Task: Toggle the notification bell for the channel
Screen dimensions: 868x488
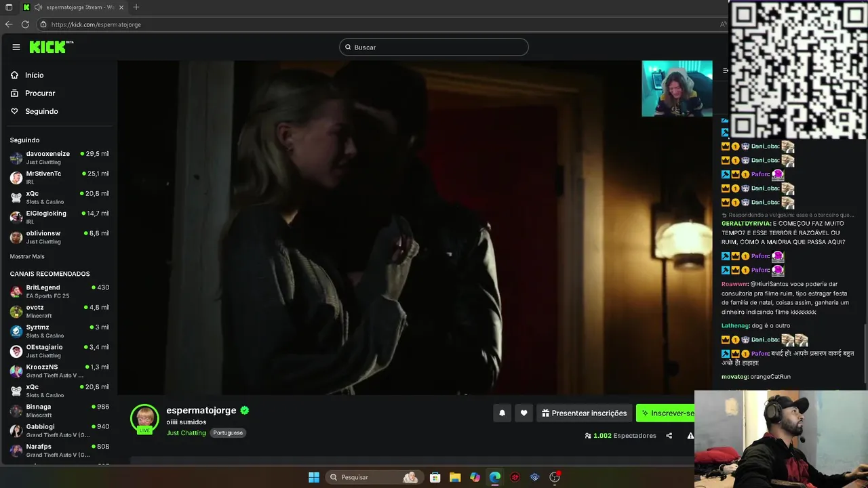Action: pyautogui.click(x=502, y=413)
